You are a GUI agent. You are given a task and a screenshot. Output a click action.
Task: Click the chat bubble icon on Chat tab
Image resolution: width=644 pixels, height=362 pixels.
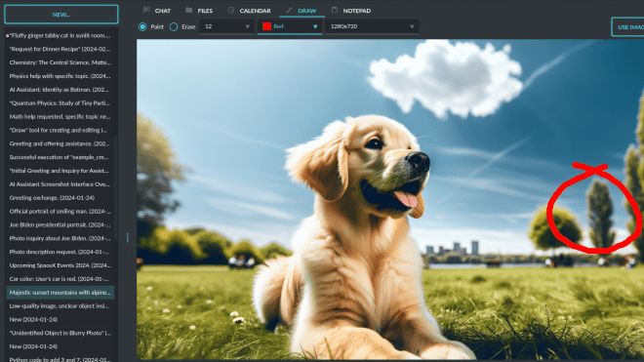click(146, 10)
